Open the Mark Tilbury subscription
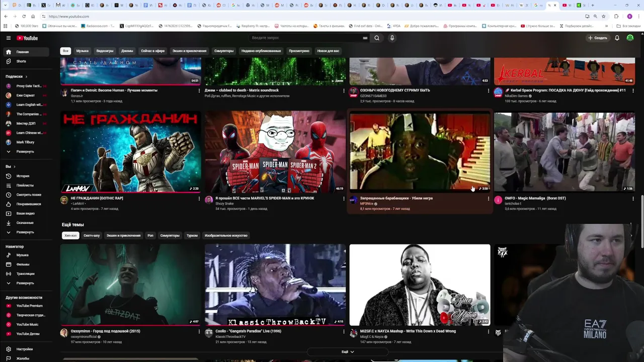Screen dimensions: 644x362 coord(25,142)
